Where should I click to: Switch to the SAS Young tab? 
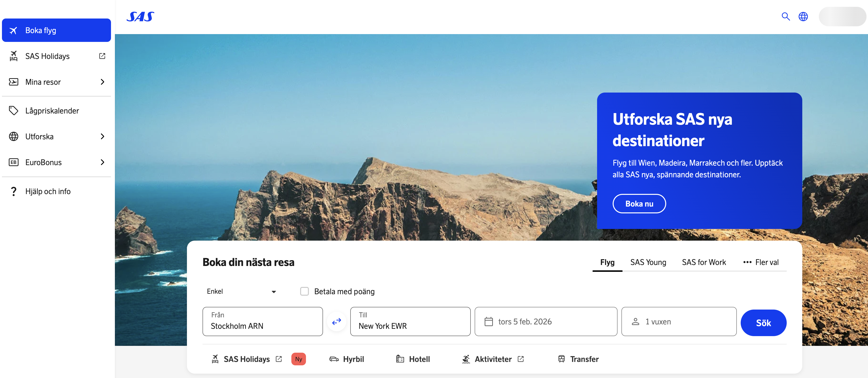coord(648,262)
